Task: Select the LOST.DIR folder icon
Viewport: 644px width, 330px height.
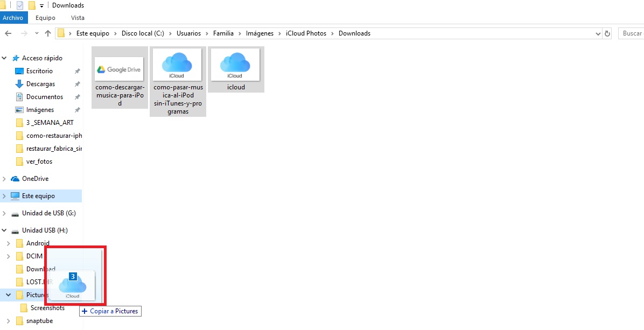Action: (x=19, y=282)
